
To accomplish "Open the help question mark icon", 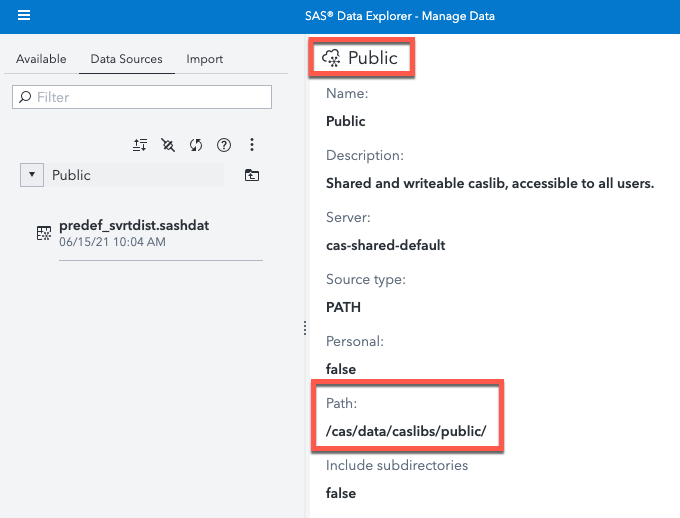I will point(224,145).
